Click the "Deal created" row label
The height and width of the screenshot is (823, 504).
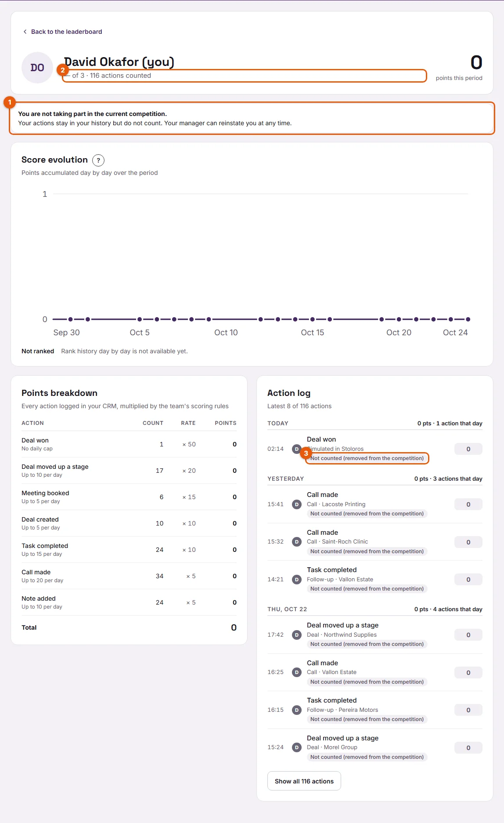click(40, 519)
